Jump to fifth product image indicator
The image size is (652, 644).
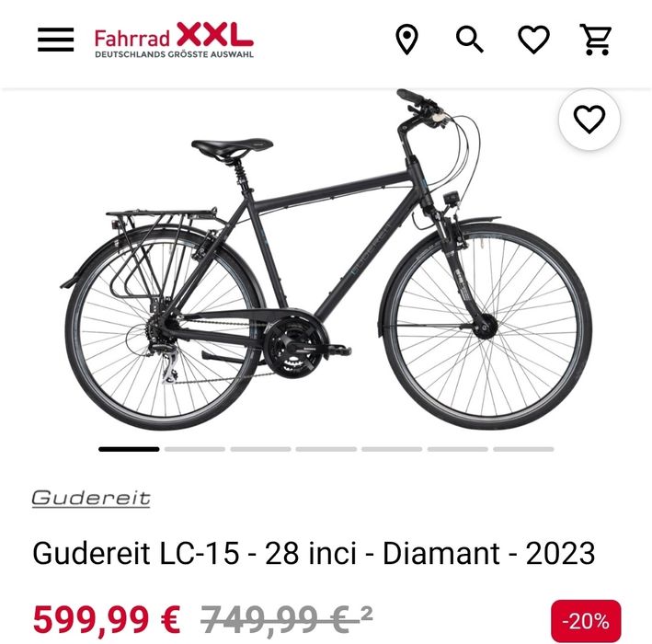[392, 449]
